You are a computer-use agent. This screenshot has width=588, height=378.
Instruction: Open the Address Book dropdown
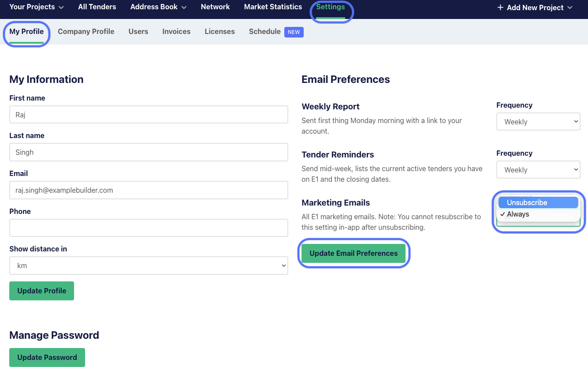158,7
